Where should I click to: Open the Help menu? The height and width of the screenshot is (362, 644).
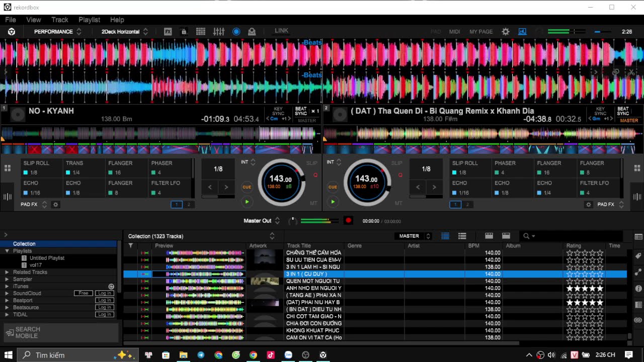(x=117, y=20)
